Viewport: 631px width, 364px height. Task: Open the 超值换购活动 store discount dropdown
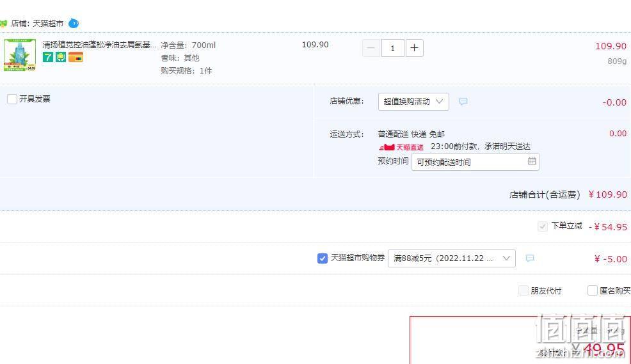[413, 102]
